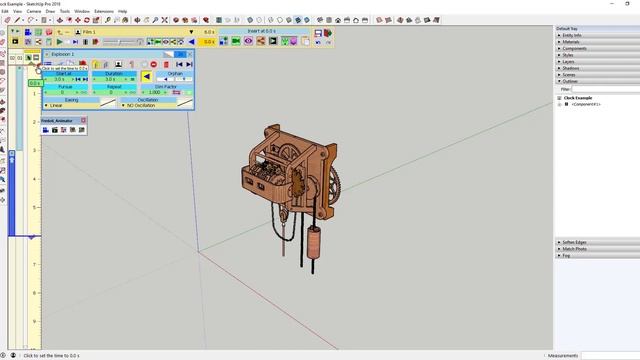
Task: Click the person portrait icon in Explosion panel
Action: (x=118, y=64)
